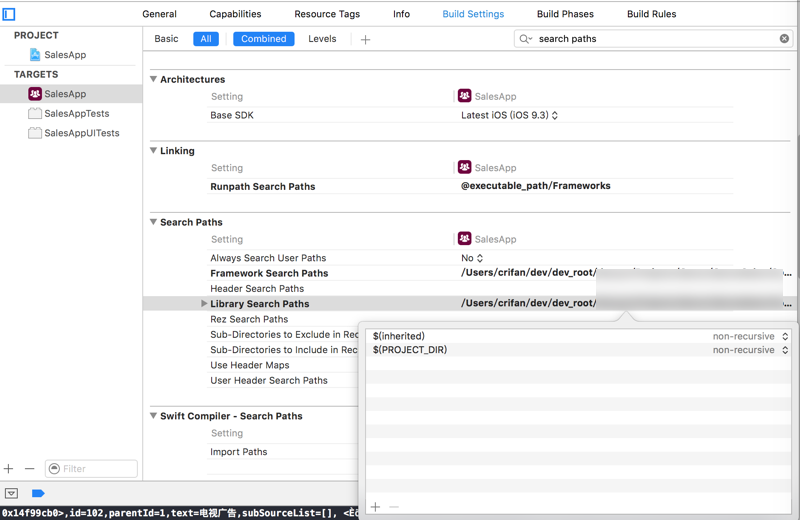Open the Base SDK Latest iOS dropdown
Screen dimensions: 800x520
click(509, 115)
